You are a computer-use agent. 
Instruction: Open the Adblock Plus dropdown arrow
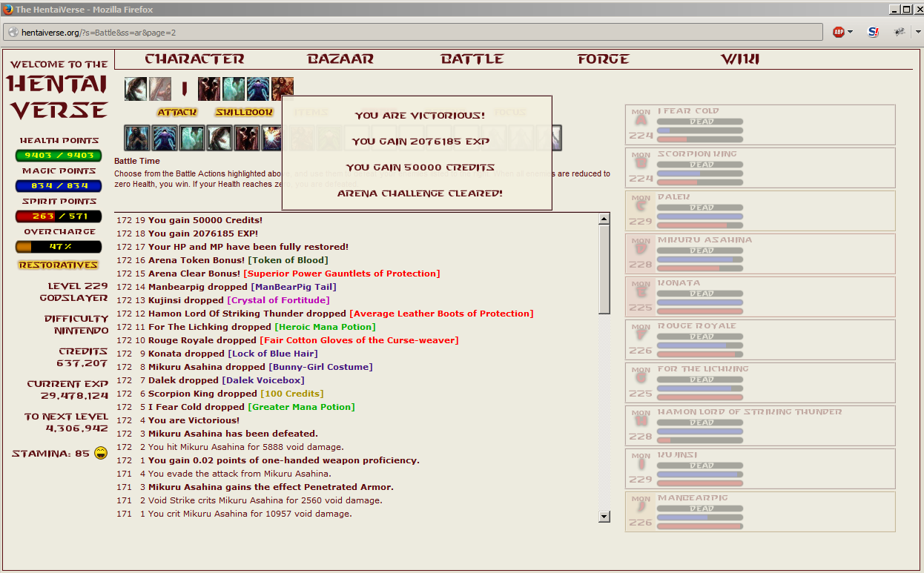click(x=851, y=33)
